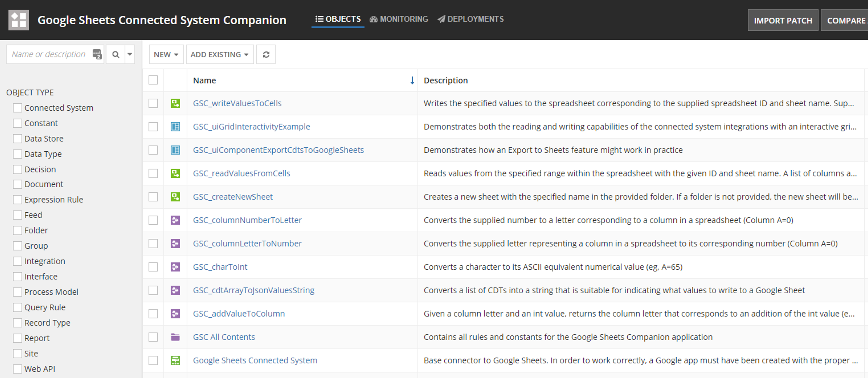Filter by Interface object type

18,276
